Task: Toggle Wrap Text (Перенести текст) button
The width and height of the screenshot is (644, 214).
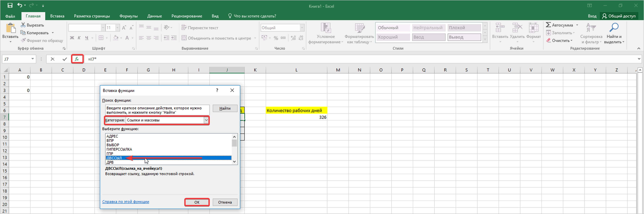Action: pos(200,28)
